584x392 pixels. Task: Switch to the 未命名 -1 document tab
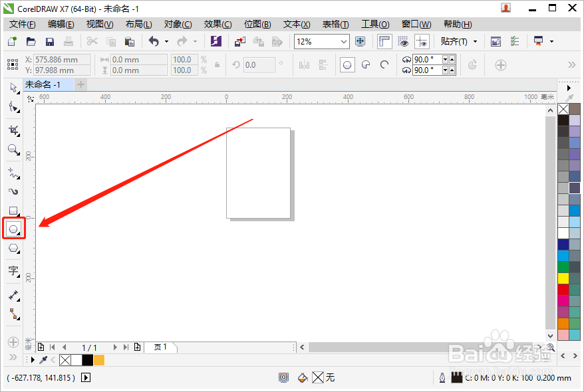(48, 85)
